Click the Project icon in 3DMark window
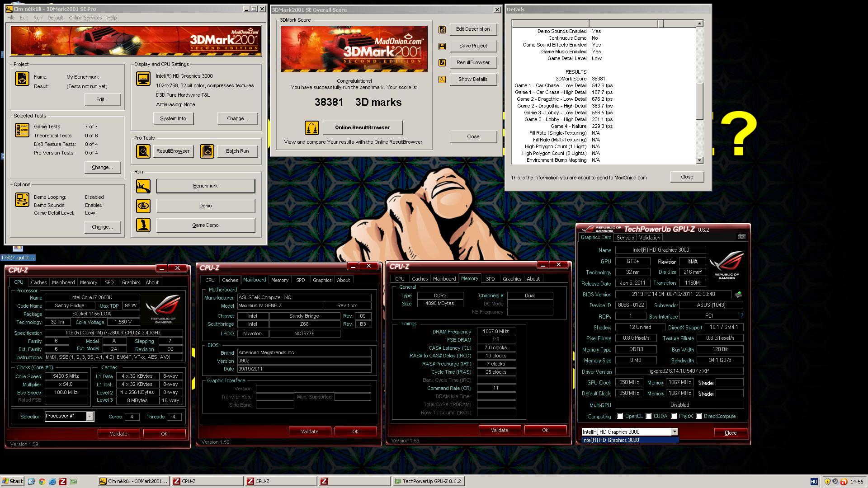Image resolution: width=868 pixels, height=488 pixels. [22, 79]
